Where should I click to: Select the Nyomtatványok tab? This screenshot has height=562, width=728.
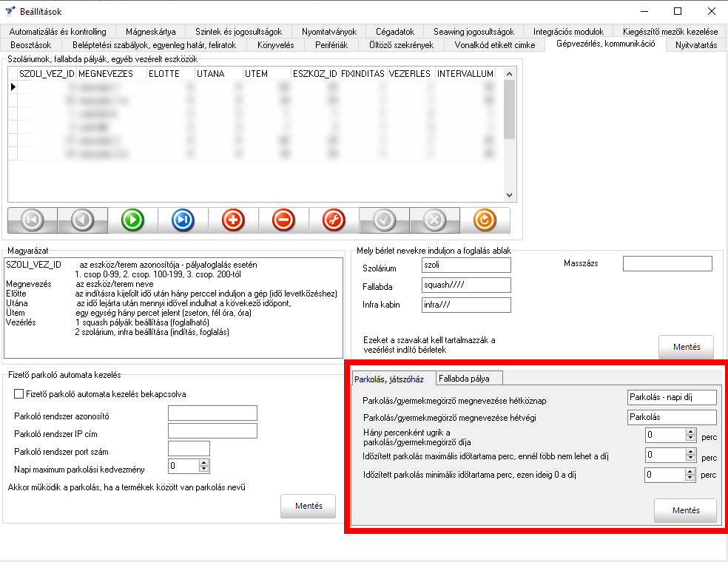click(329, 32)
